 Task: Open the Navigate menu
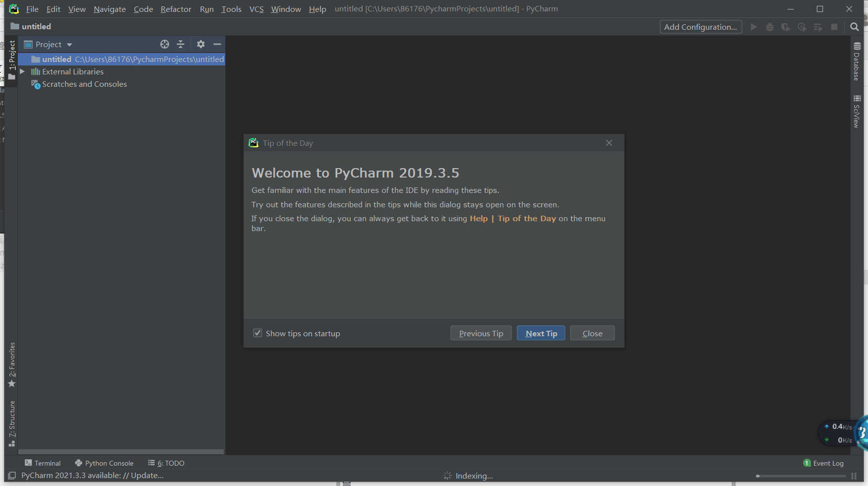(x=110, y=9)
